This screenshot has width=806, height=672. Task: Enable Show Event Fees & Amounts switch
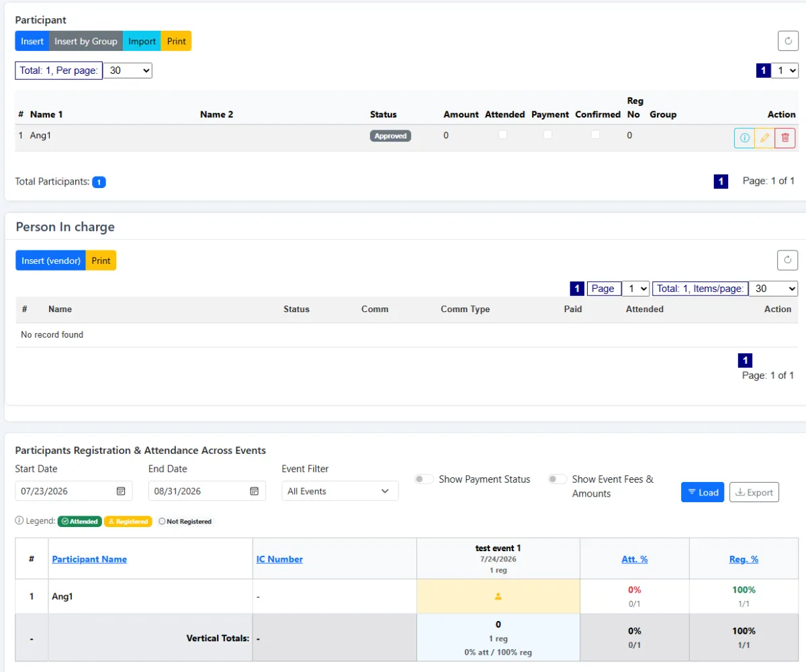[557, 479]
